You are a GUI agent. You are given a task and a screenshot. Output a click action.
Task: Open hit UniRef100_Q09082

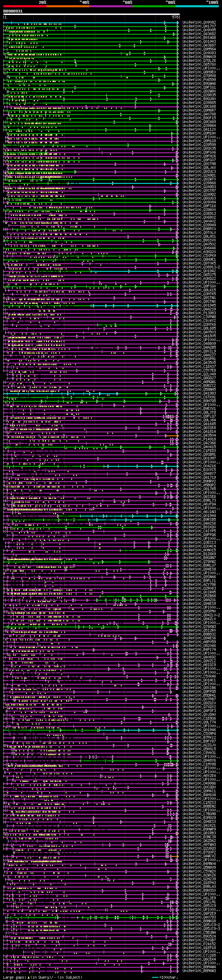(199, 23)
